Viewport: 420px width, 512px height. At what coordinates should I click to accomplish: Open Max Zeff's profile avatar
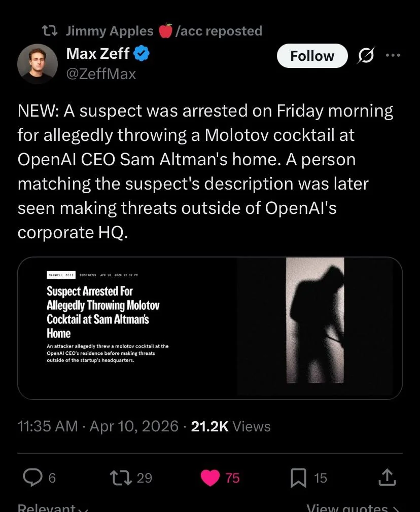[37, 63]
